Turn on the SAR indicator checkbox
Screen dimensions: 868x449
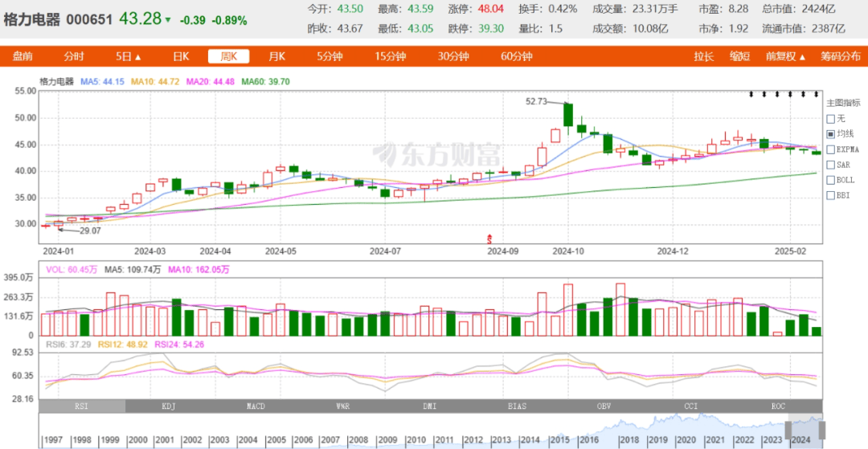click(x=831, y=164)
